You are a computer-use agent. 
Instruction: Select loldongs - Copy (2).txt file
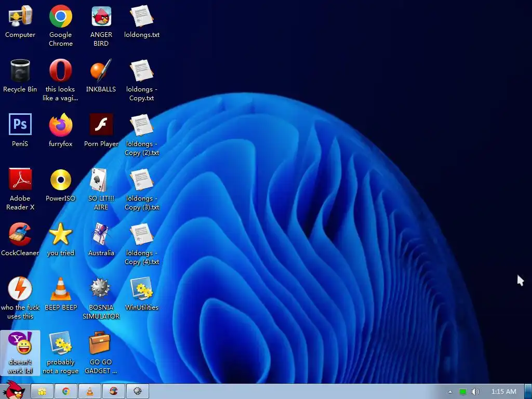142,135
